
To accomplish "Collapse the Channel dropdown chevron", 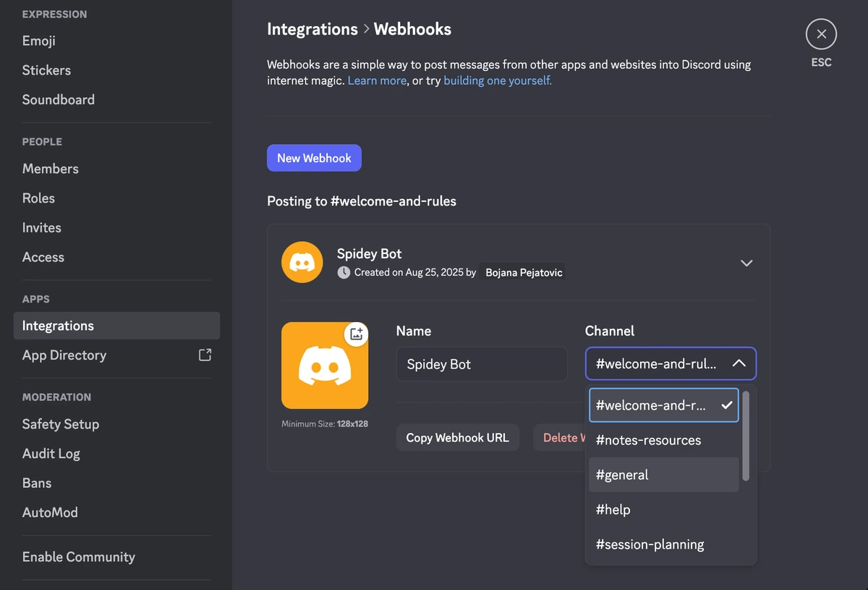I will pyautogui.click(x=739, y=363).
